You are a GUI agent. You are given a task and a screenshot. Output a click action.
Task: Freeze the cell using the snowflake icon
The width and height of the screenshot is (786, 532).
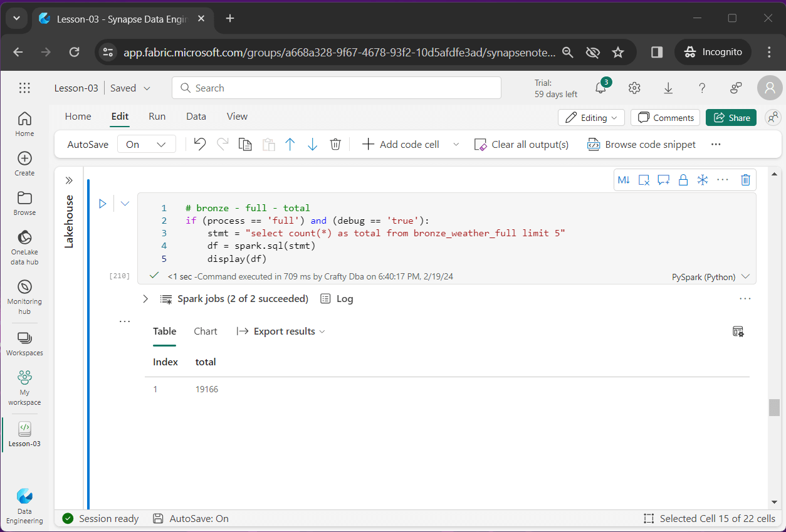coord(703,180)
